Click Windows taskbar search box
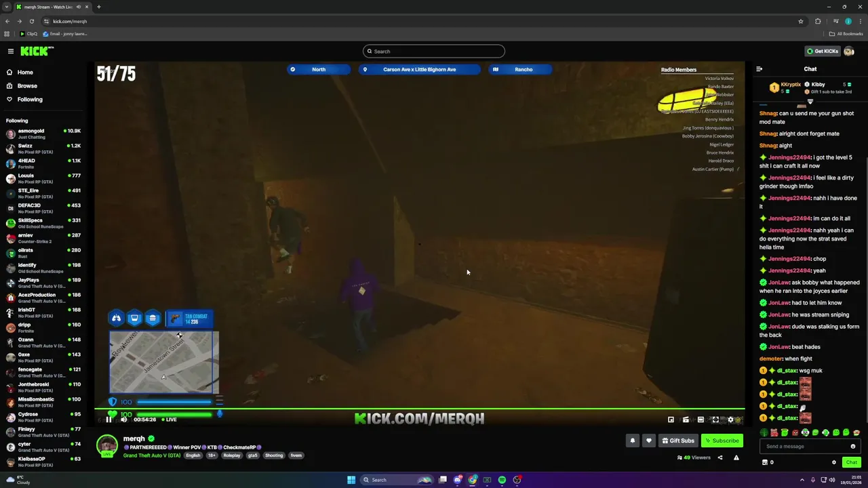868x488 pixels. (397, 480)
